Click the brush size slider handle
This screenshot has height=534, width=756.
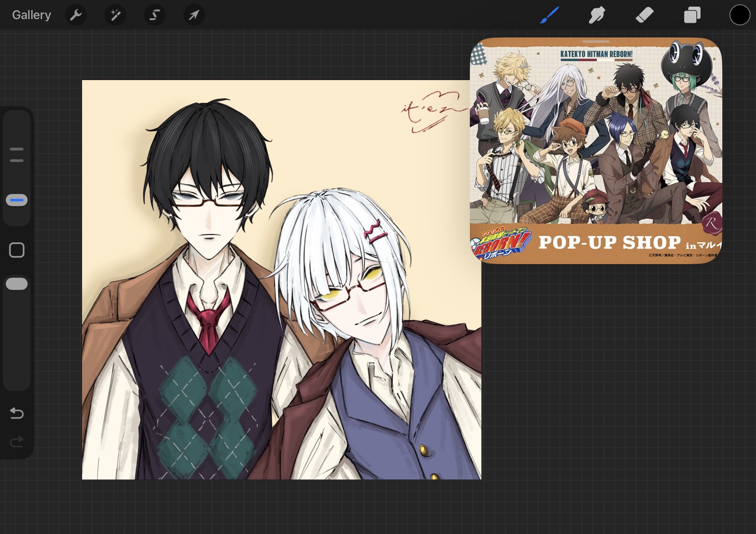pyautogui.click(x=17, y=200)
